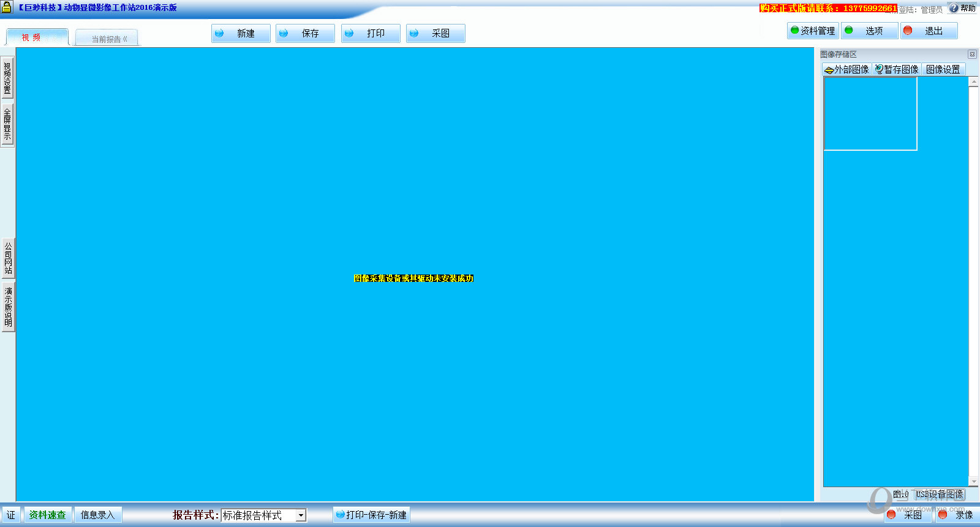Click the blue arrow icon on top 采图

click(x=414, y=34)
